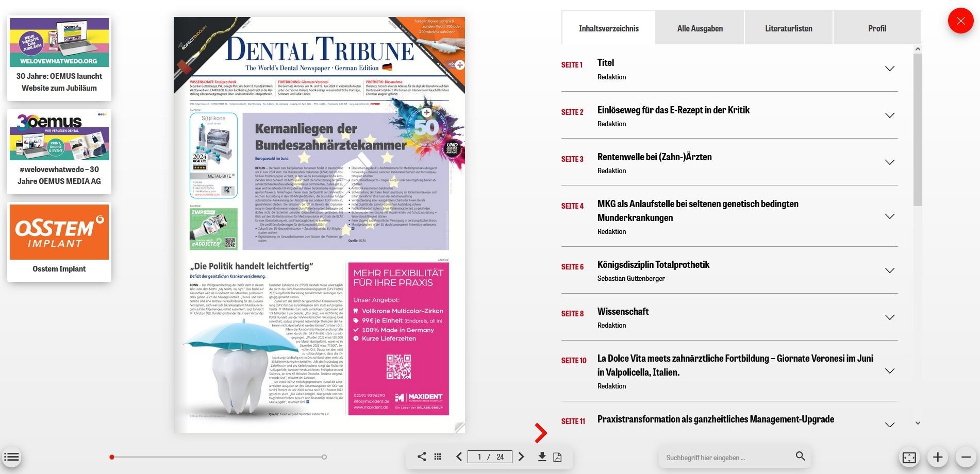The height and width of the screenshot is (474, 980).
Task: Open the PDF export icon
Action: pos(557,457)
